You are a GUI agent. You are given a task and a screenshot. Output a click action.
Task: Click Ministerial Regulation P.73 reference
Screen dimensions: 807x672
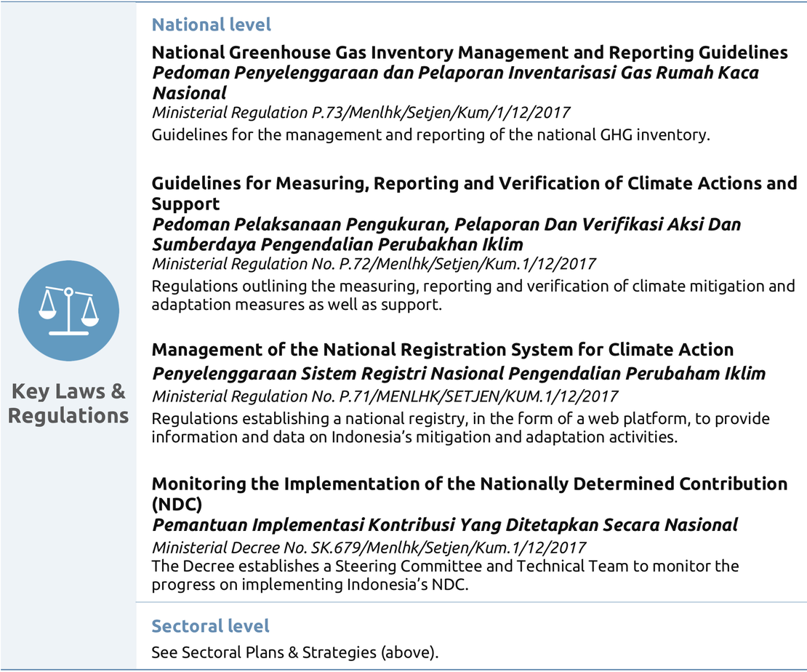(x=361, y=113)
